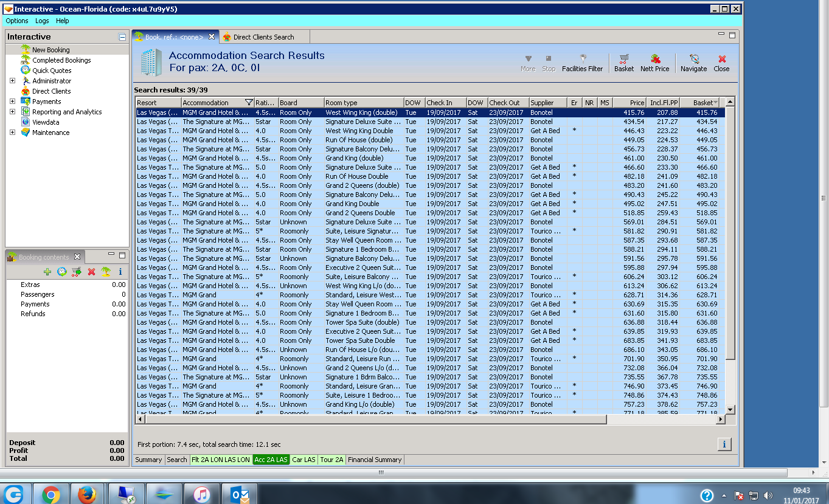
Task: Expand the Maintenance tree node
Action: [x=12, y=133]
